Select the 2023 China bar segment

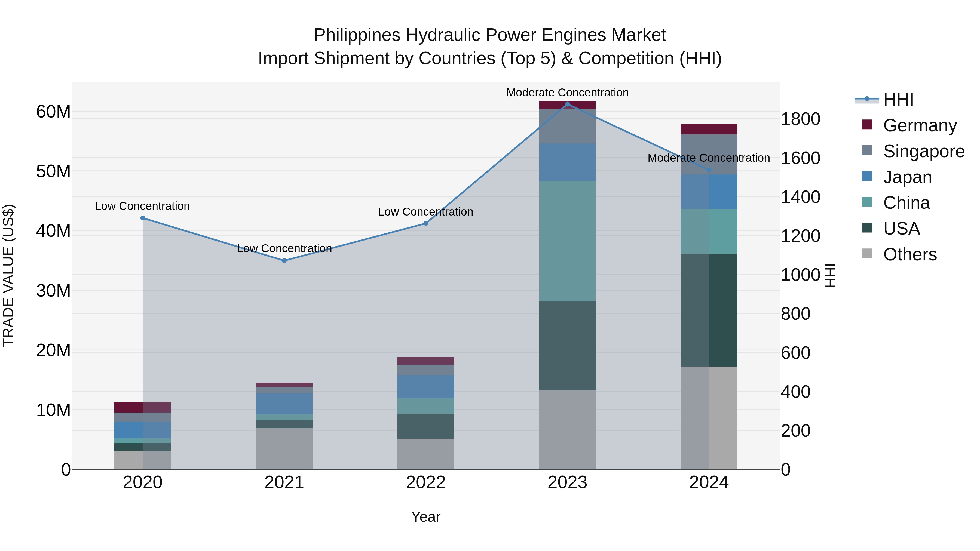click(568, 241)
